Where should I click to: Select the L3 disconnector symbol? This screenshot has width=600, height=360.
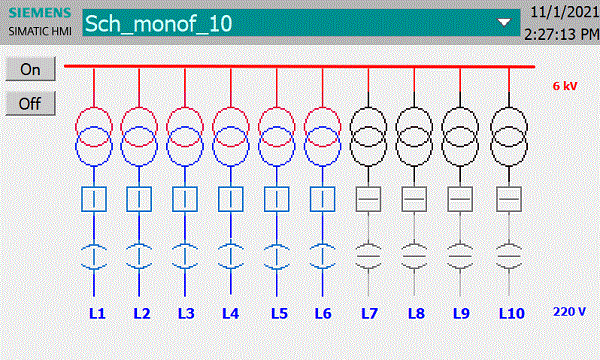pos(185,256)
